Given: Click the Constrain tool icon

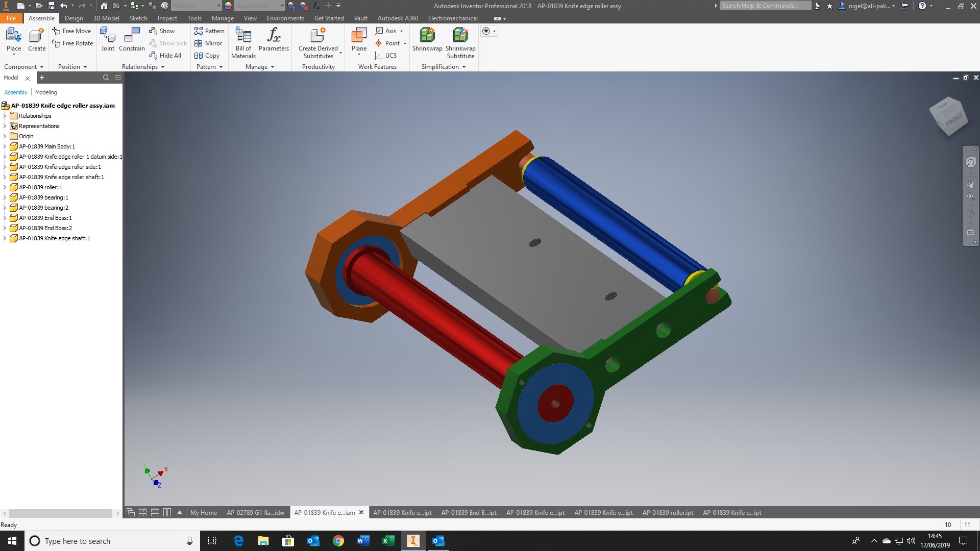Looking at the screenshot, I should (x=132, y=36).
